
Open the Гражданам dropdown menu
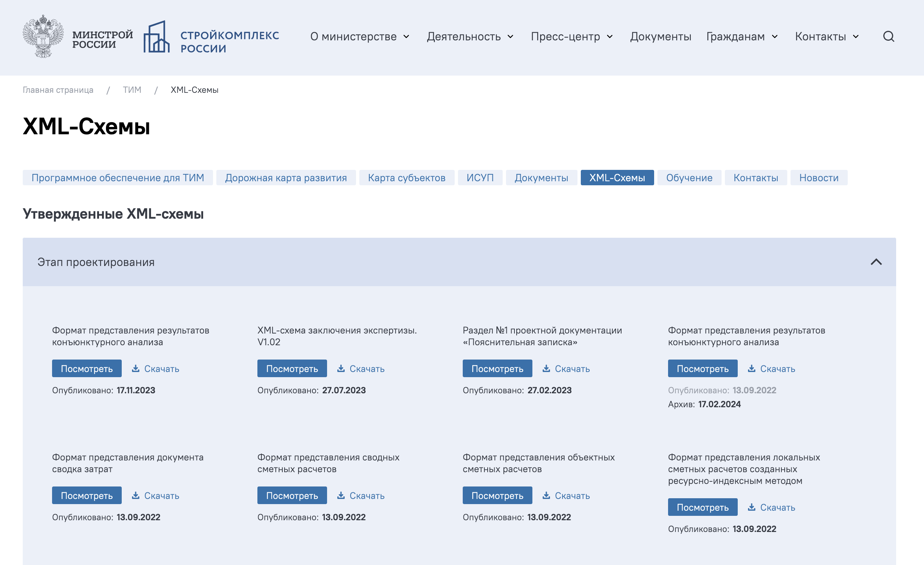742,36
